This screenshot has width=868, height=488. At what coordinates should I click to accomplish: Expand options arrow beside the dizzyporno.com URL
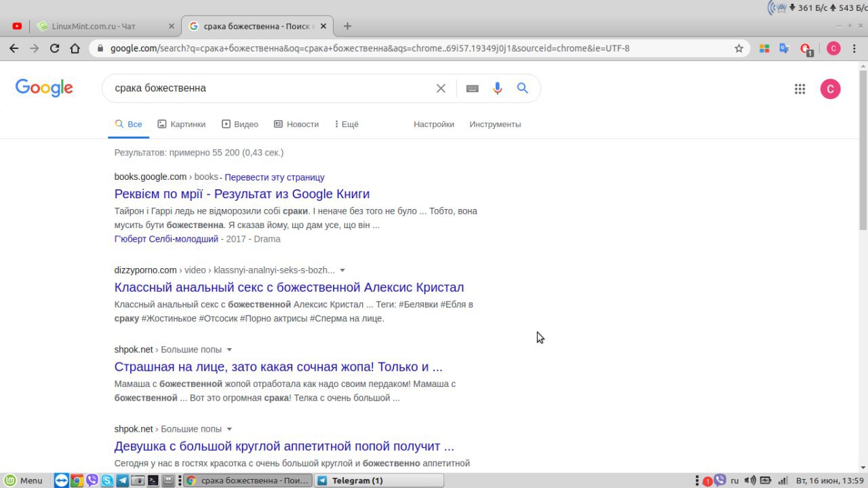342,270
